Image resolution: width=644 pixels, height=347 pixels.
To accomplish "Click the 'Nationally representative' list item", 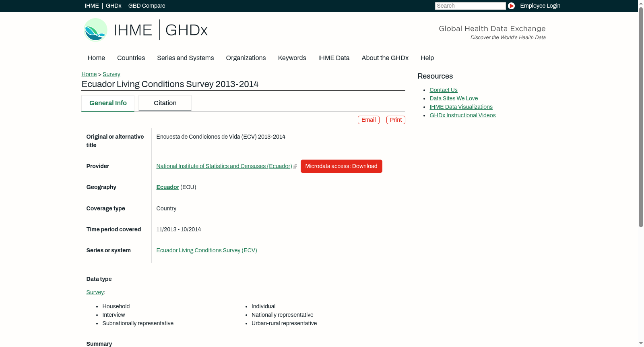I will (283, 315).
